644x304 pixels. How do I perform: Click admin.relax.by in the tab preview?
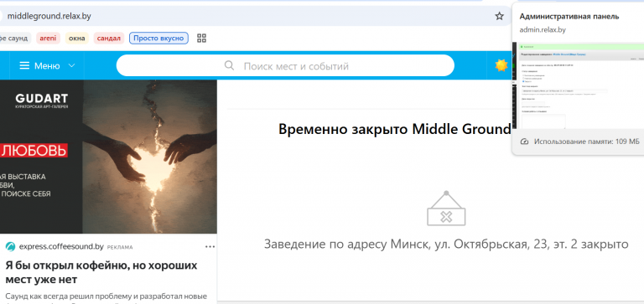tap(543, 30)
